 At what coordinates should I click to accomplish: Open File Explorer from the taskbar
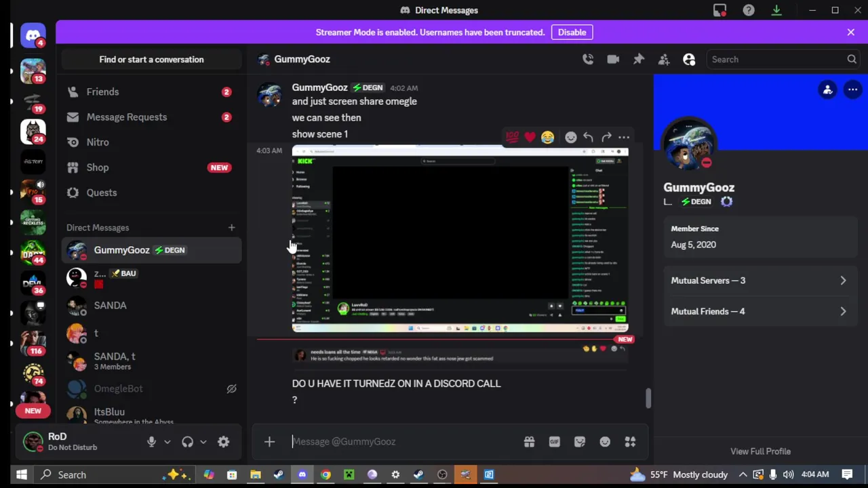(256, 474)
